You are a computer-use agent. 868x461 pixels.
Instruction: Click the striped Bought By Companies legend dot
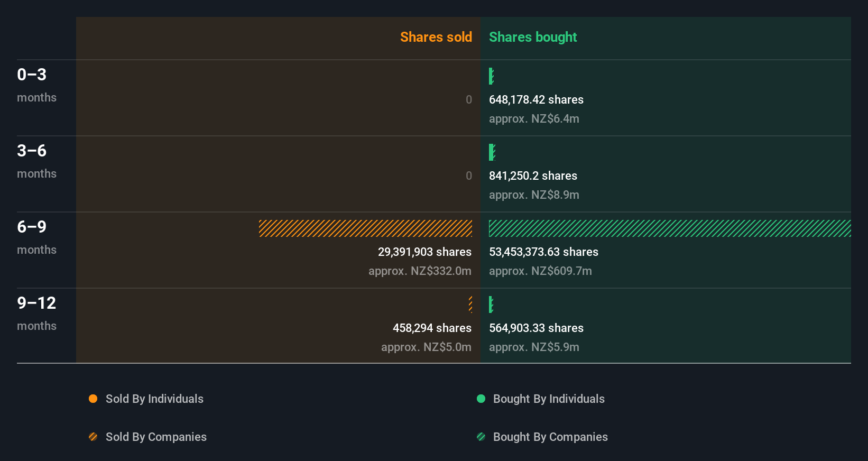pos(481,437)
